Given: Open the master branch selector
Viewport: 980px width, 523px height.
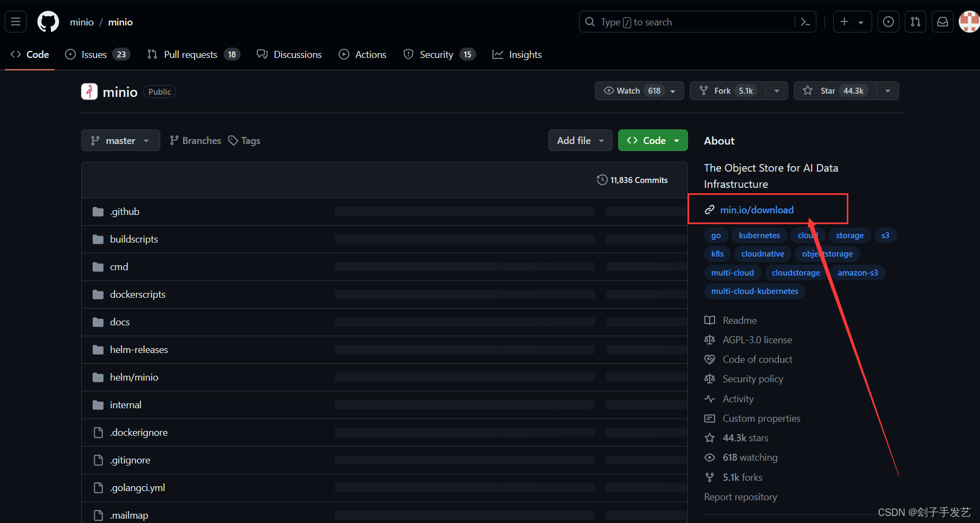Looking at the screenshot, I should (121, 140).
